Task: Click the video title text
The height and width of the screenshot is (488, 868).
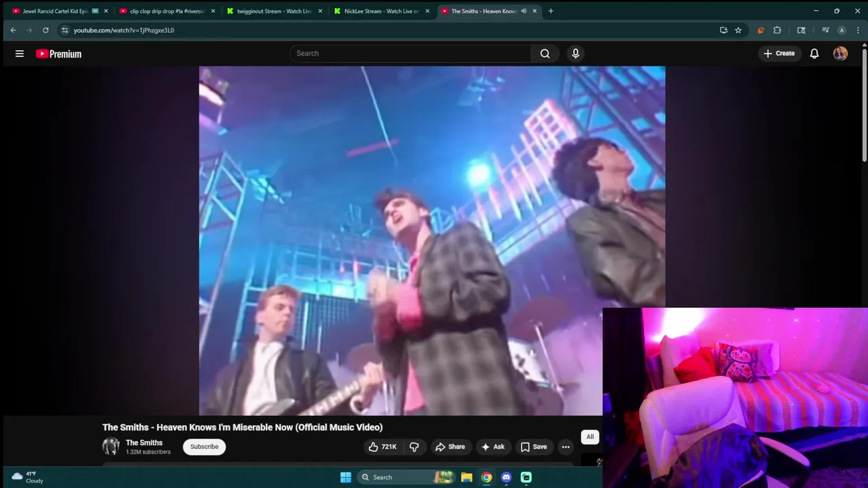Action: coord(243,427)
